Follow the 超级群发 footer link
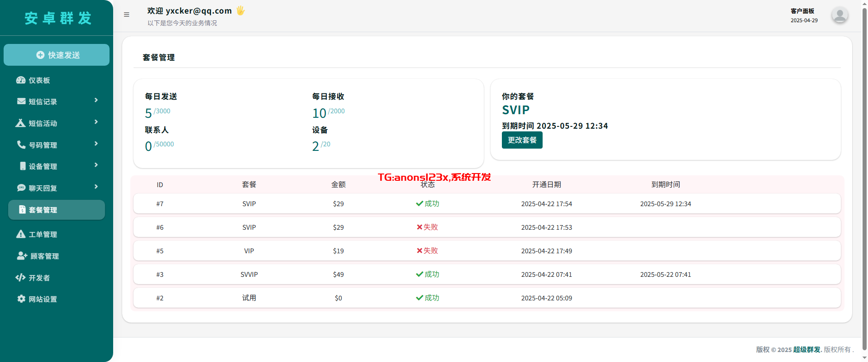868x362 pixels. pyautogui.click(x=806, y=350)
